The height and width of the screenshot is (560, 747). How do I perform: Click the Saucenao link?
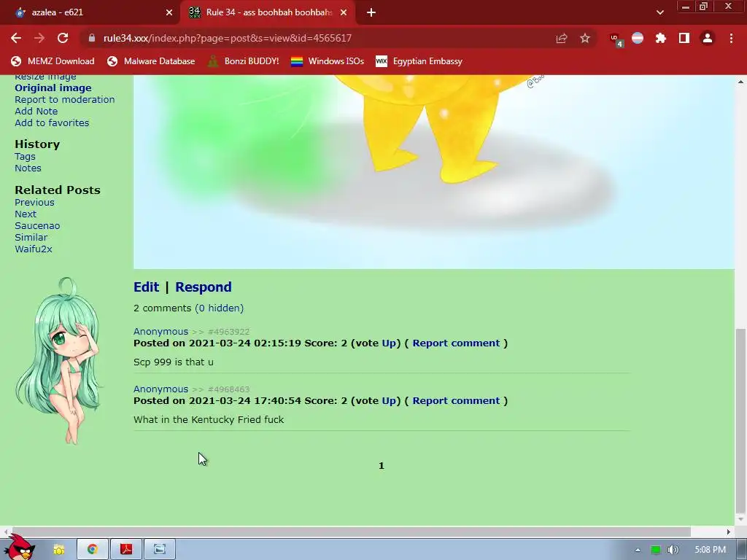pyautogui.click(x=37, y=226)
